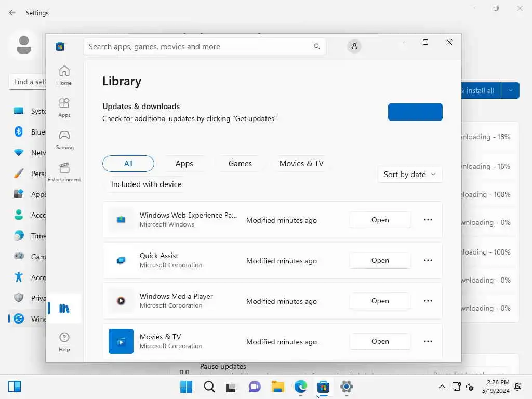Click the Windows Web Experience Pack app icon
The height and width of the screenshot is (399, 532).
pos(121,220)
